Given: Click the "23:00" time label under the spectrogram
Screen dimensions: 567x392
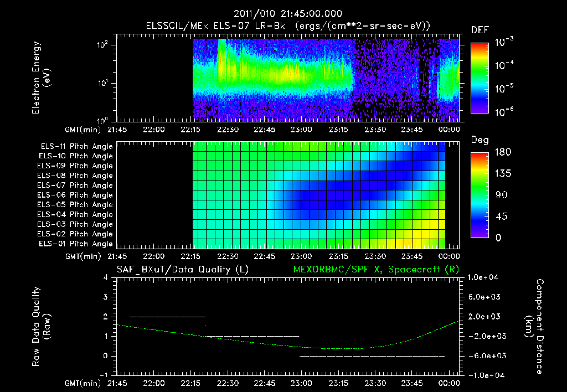Looking at the screenshot, I should click(301, 130).
